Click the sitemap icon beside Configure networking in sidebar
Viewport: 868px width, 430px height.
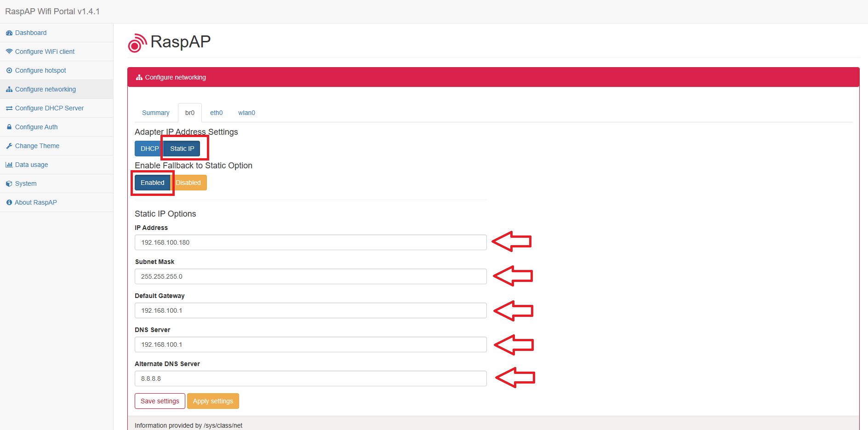click(9, 89)
